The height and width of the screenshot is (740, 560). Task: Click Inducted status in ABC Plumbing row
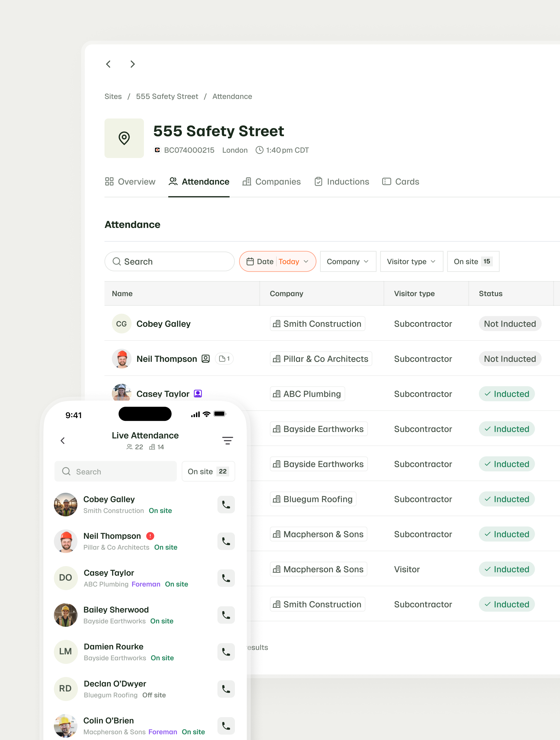click(507, 394)
